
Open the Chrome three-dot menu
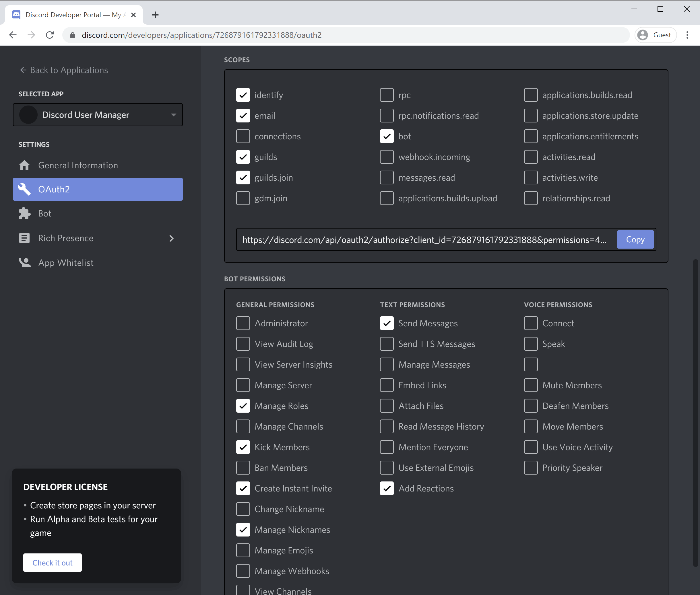[687, 35]
